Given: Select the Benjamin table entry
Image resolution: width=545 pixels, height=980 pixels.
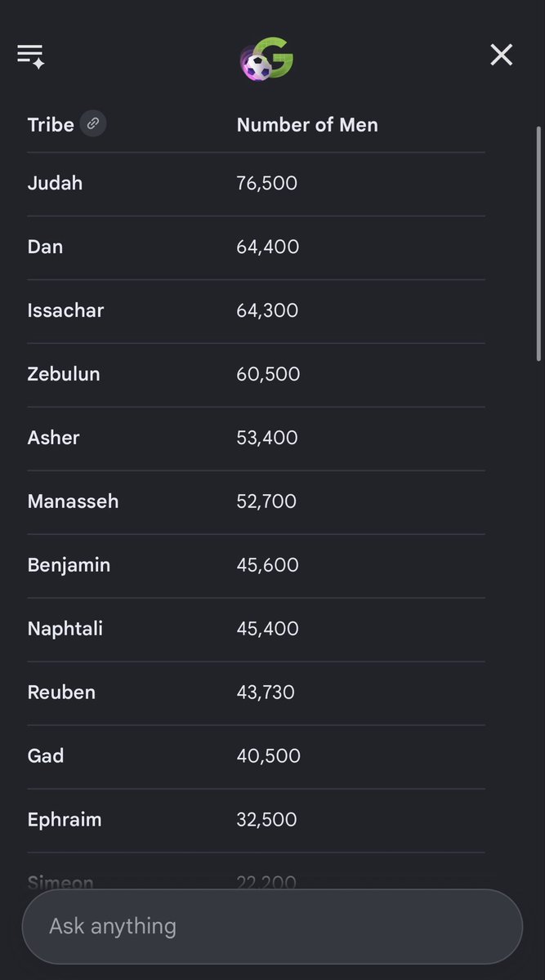Looking at the screenshot, I should pos(69,565).
